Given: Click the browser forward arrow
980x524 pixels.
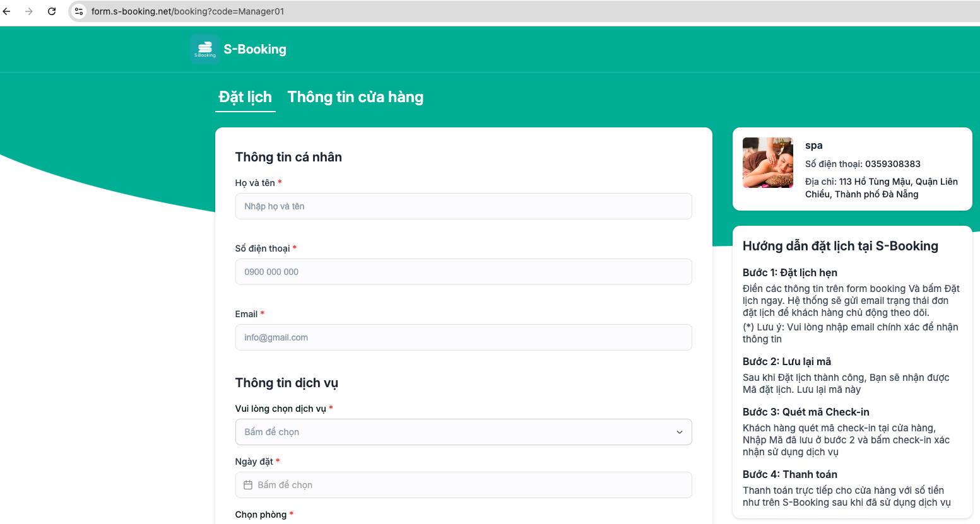Looking at the screenshot, I should point(29,11).
